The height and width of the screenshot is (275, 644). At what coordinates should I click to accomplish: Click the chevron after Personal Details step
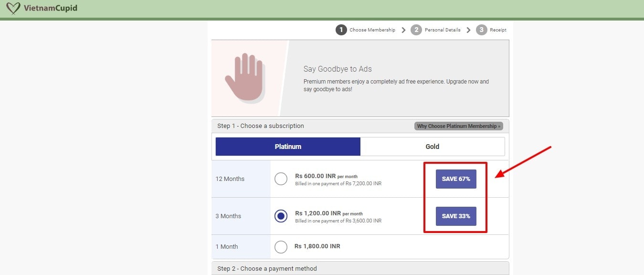[468, 30]
